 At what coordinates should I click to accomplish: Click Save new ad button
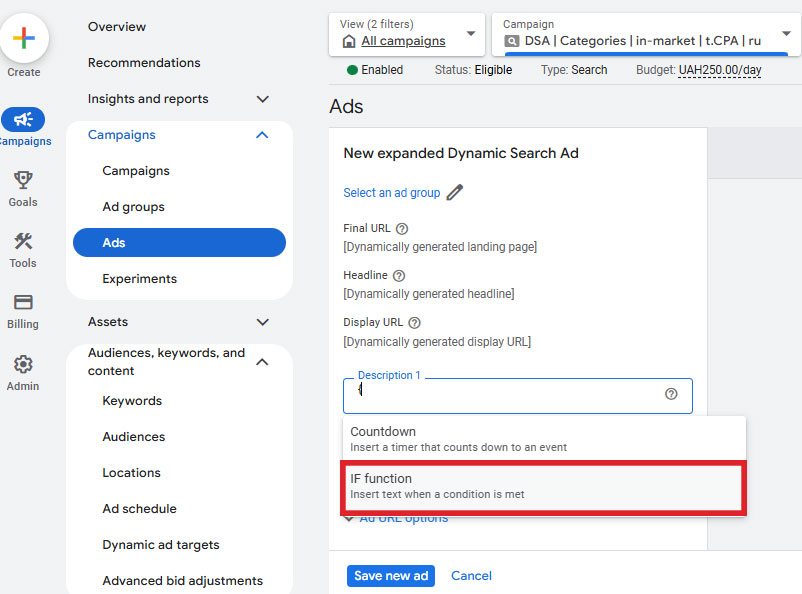point(391,576)
